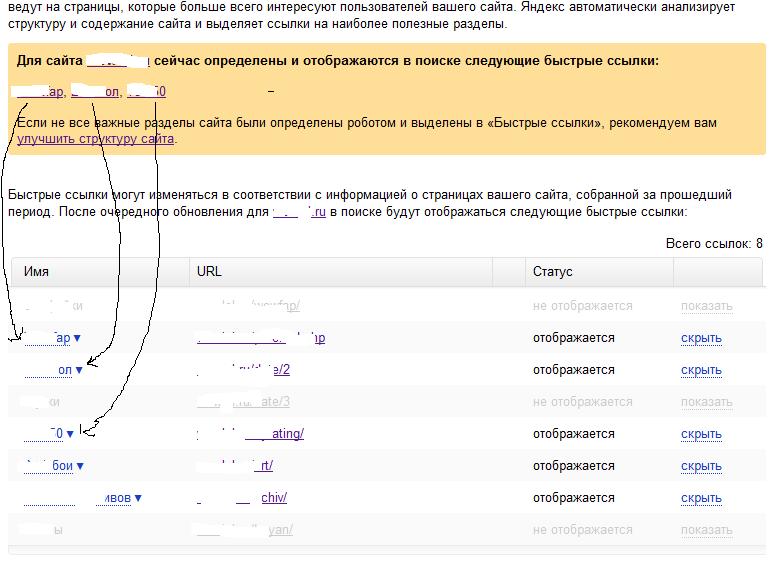Open the name dropdown ending in "бои"
This screenshot has width=776, height=561.
[x=79, y=466]
